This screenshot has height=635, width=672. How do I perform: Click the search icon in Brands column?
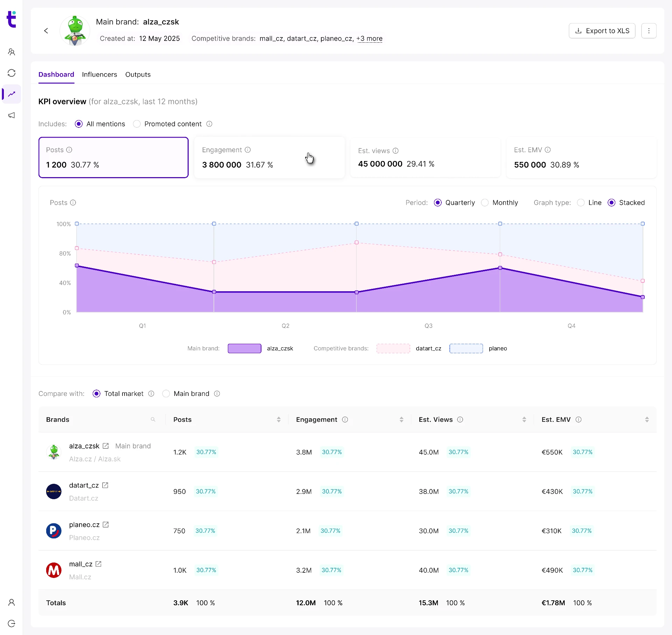coord(153,419)
